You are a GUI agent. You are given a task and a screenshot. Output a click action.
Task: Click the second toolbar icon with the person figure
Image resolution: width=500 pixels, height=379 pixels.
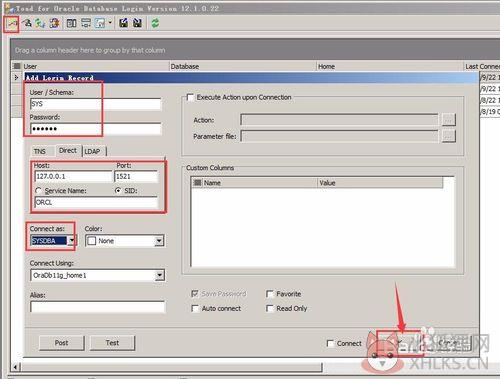pyautogui.click(x=28, y=23)
